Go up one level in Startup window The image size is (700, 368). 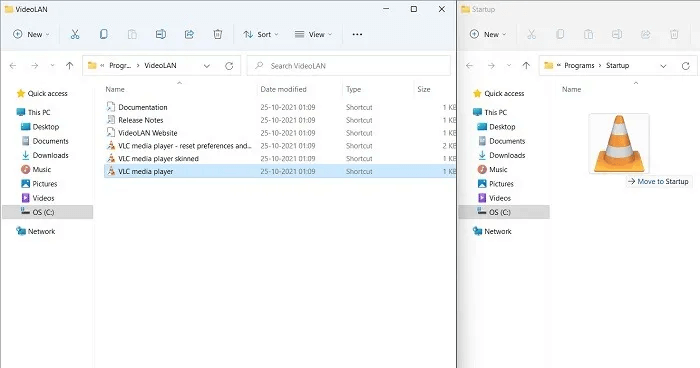click(526, 66)
